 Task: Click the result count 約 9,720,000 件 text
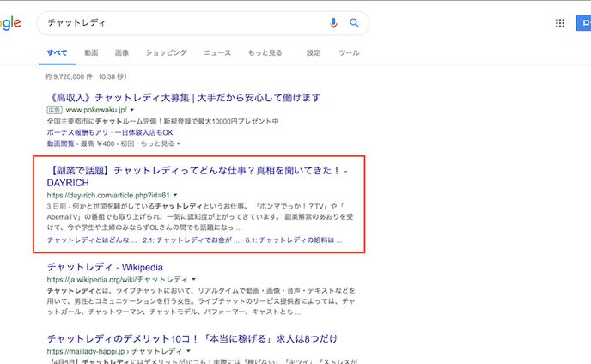69,76
